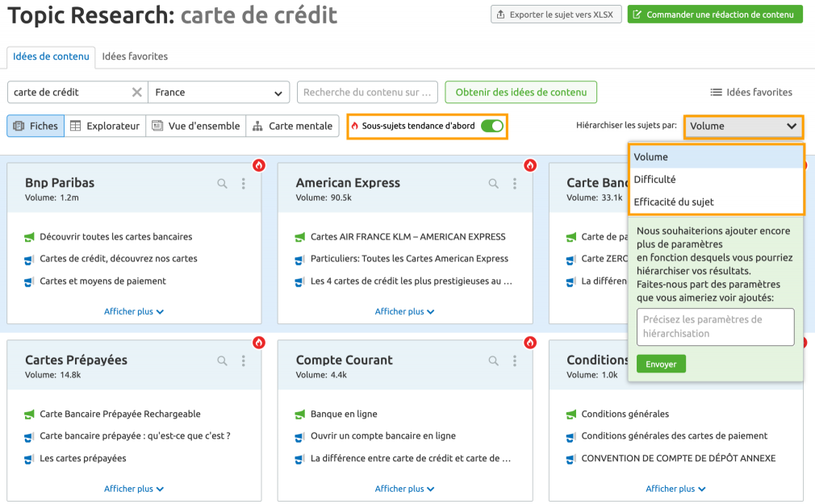The width and height of the screenshot is (815, 504).
Task: Click blue megaphone beside 'Les cartes prépayées'
Action: [x=29, y=459]
